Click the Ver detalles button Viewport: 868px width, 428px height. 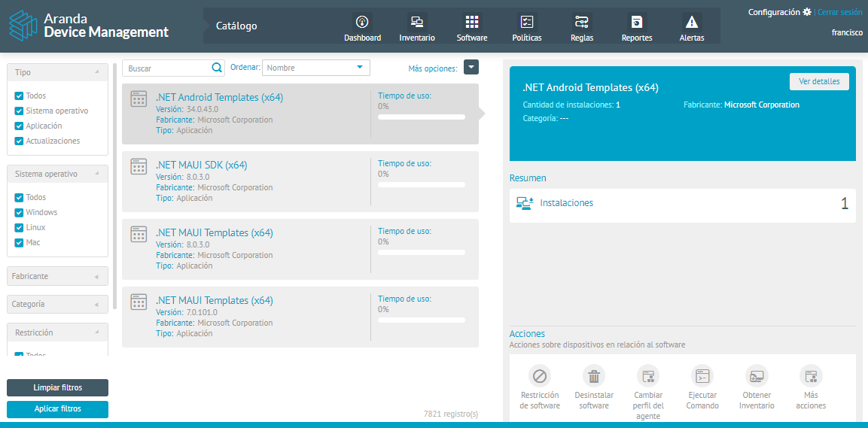click(819, 81)
